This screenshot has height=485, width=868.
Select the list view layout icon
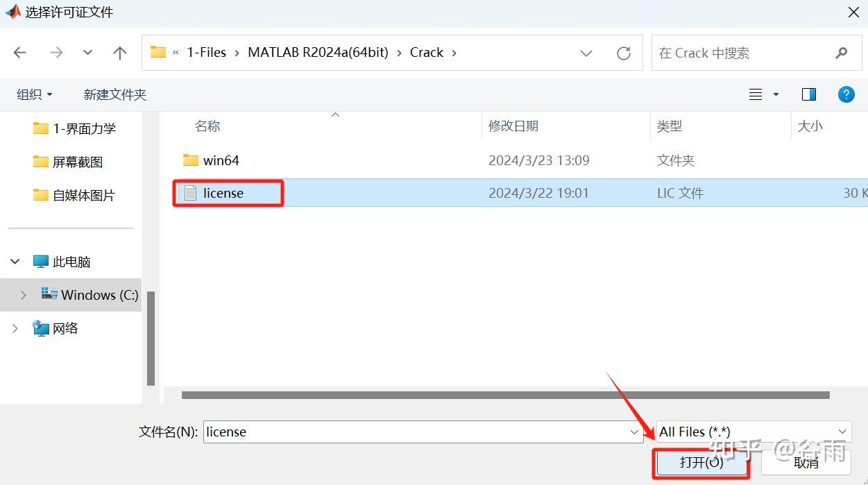tap(755, 94)
